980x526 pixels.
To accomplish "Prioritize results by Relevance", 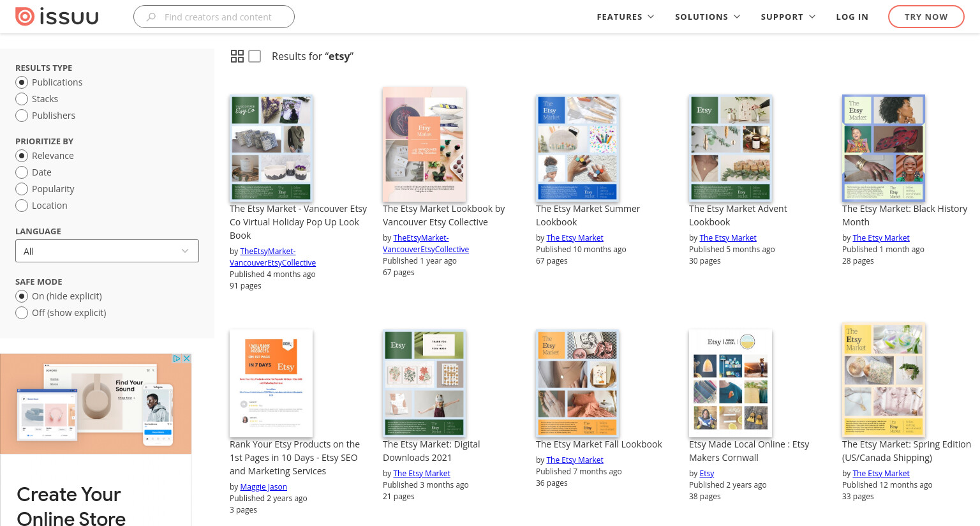I will click(x=22, y=156).
